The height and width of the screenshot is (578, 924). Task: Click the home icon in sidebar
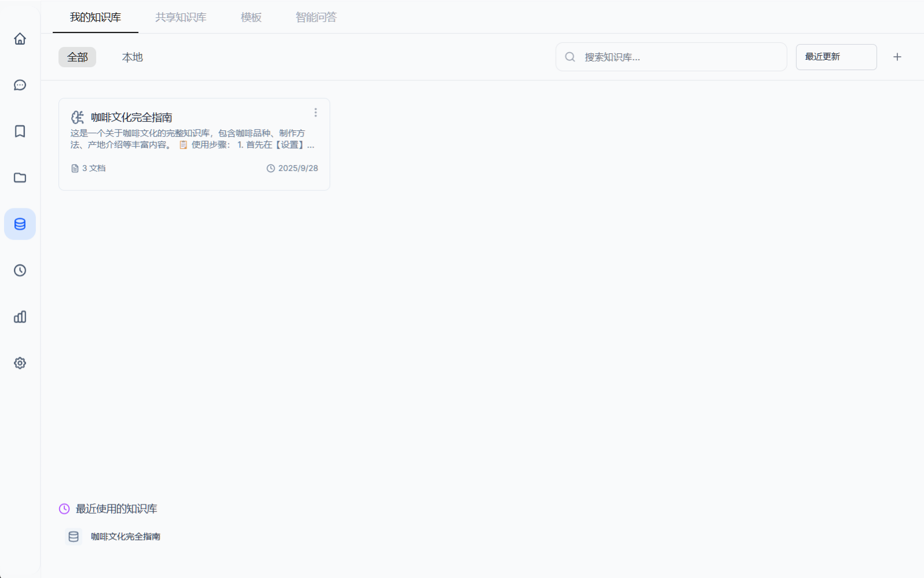point(20,39)
